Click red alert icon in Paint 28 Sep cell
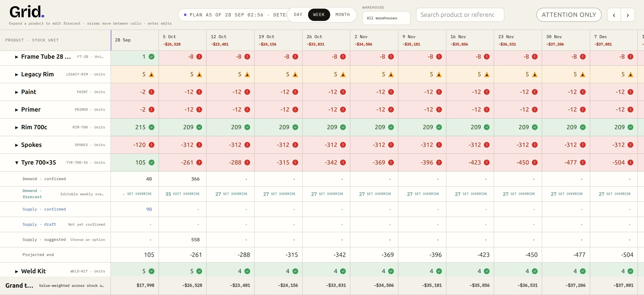 pos(152,92)
